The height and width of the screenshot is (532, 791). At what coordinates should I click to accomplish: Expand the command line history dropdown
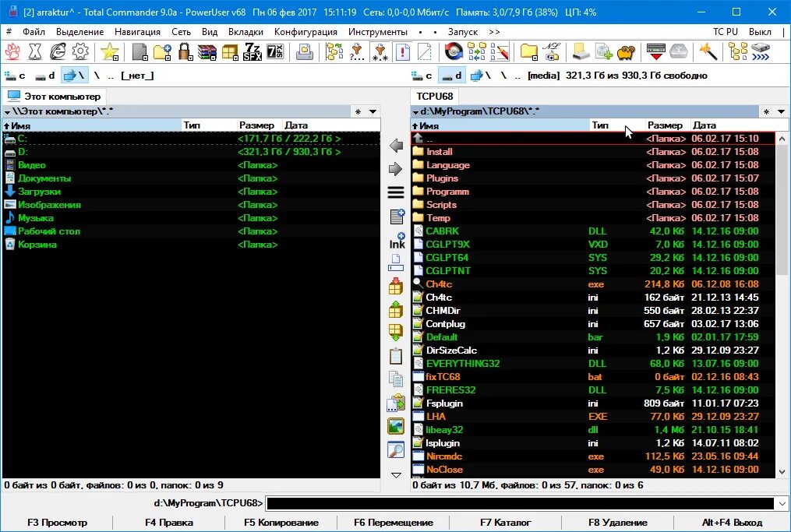point(782,503)
